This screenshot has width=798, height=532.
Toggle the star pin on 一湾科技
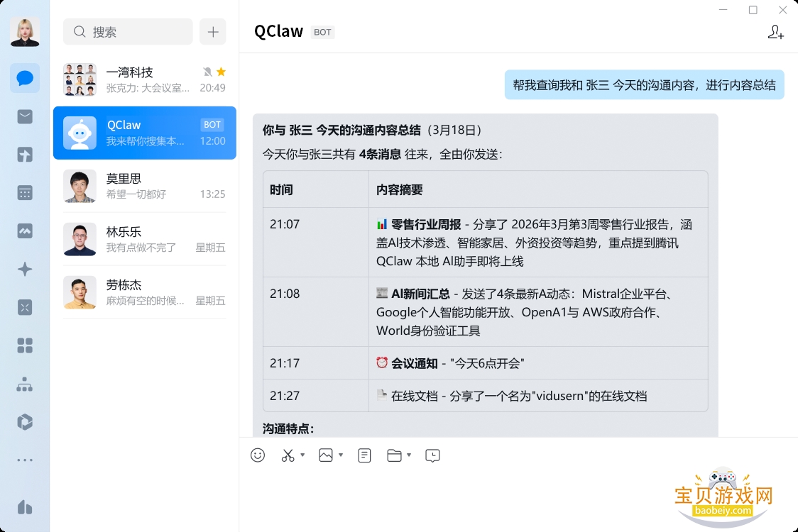(x=221, y=71)
